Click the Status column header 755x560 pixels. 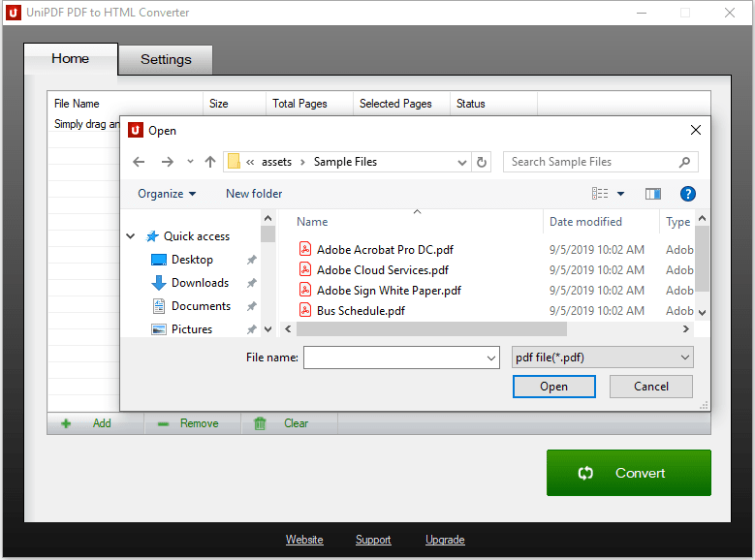(493, 104)
